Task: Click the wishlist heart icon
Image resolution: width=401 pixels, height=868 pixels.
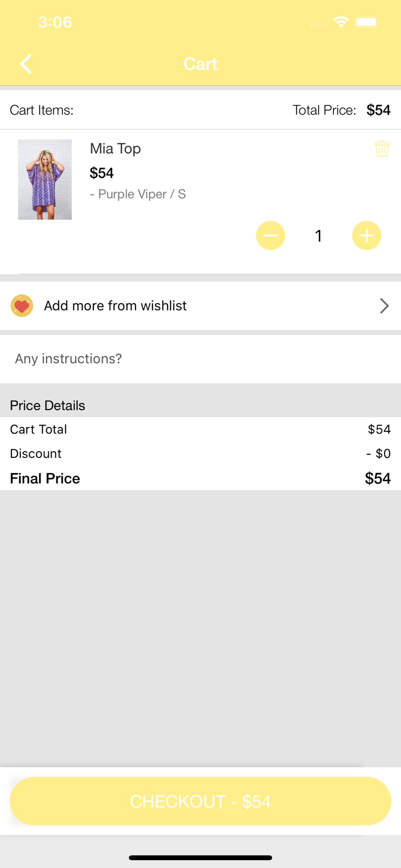Action: (x=22, y=306)
